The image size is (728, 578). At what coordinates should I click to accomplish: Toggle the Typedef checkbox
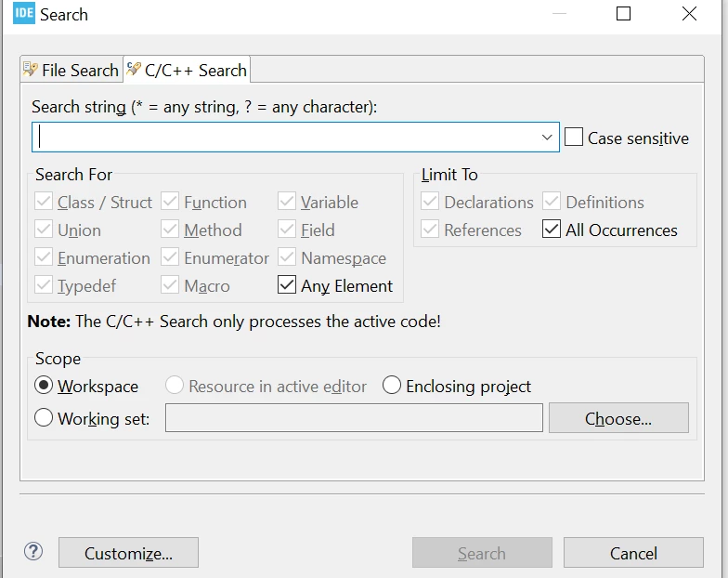click(44, 285)
